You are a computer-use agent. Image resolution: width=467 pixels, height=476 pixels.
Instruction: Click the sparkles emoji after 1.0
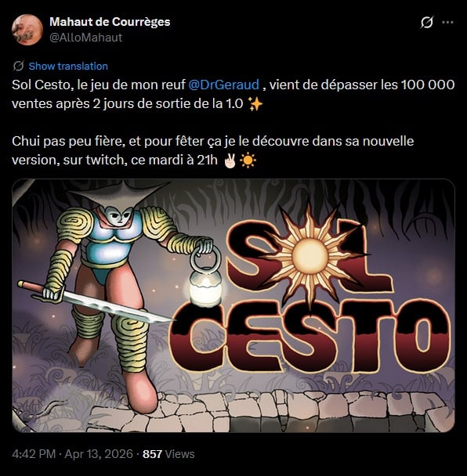click(255, 104)
